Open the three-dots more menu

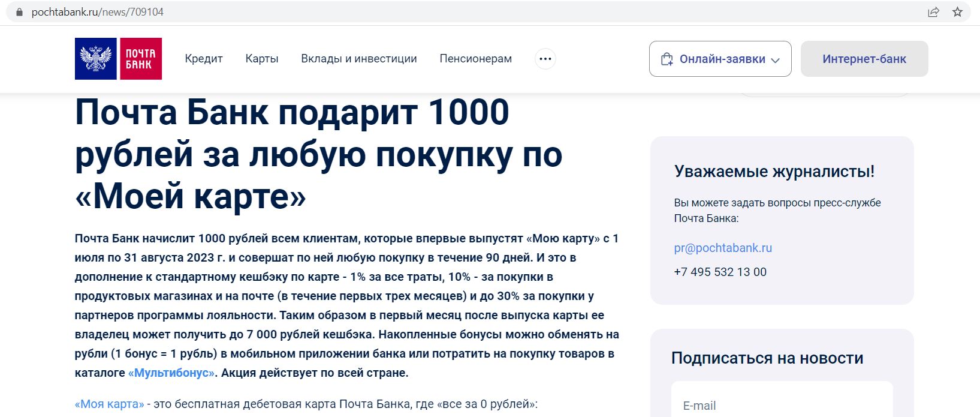tap(545, 59)
